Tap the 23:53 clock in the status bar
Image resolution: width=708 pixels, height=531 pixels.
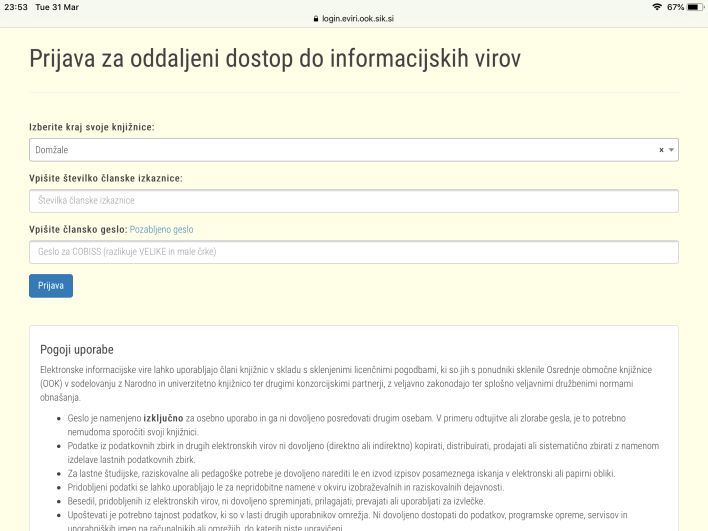tap(14, 7)
